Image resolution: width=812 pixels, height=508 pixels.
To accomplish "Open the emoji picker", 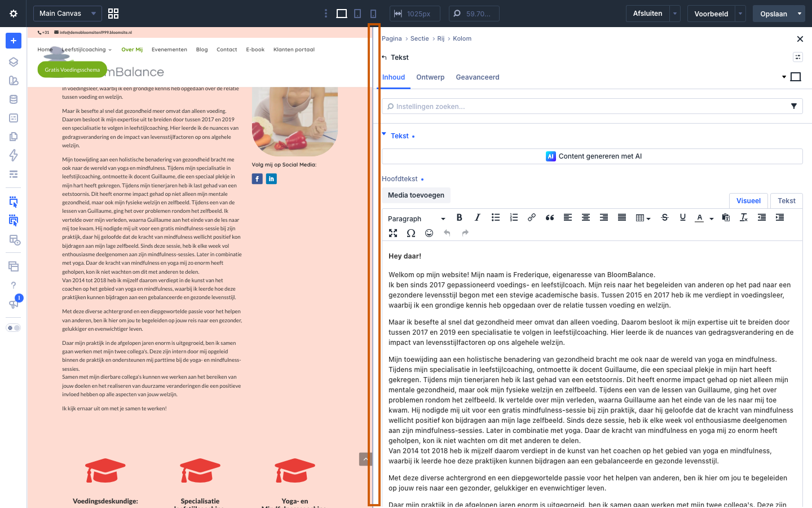I will click(429, 233).
